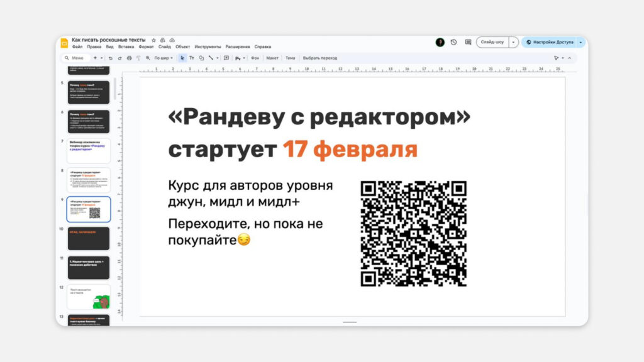
Task: Select slide 5 thumbnail
Action: coord(89,92)
